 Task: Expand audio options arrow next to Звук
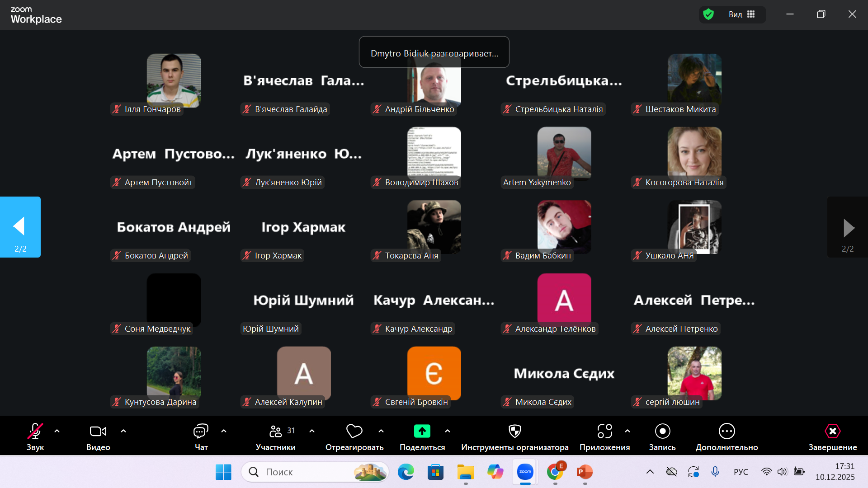tap(57, 431)
